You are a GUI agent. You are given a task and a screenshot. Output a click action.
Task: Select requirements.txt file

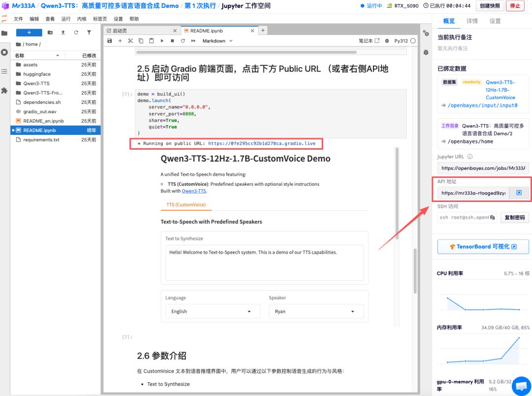(x=56, y=140)
